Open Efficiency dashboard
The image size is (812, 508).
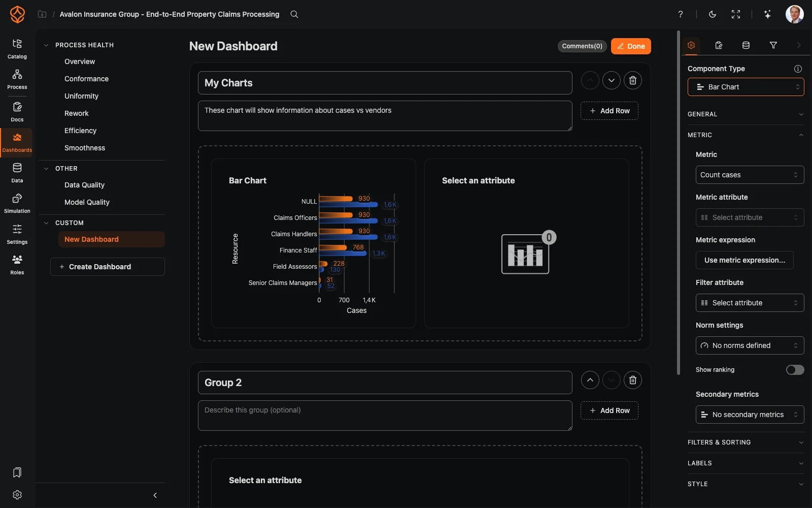[x=80, y=131]
